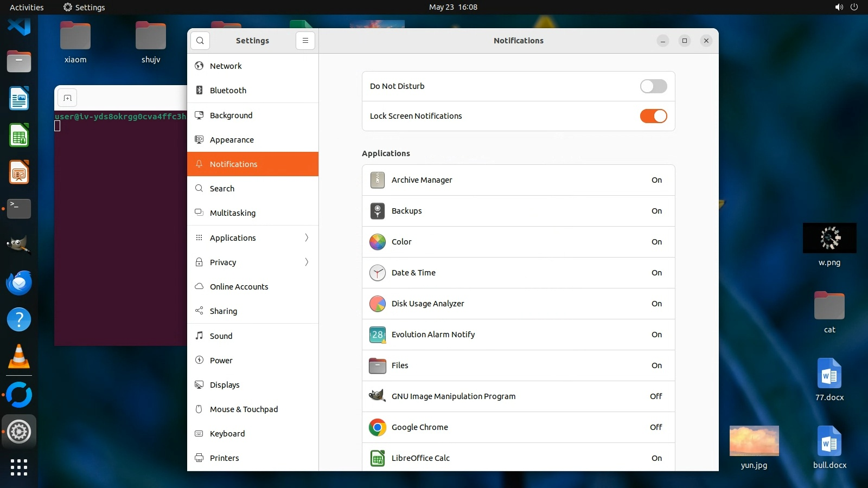868x488 pixels.
Task: Expand the Privacy sidebar chevron
Action: click(307, 262)
